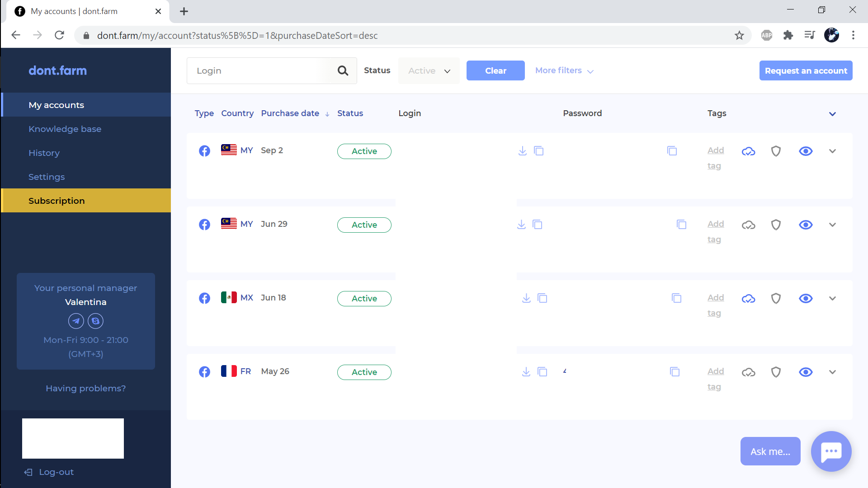
Task: Click Request an account button
Action: click(806, 70)
